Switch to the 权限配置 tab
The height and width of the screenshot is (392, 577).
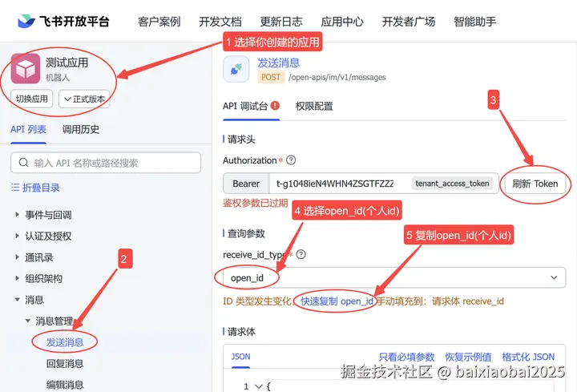coord(314,107)
